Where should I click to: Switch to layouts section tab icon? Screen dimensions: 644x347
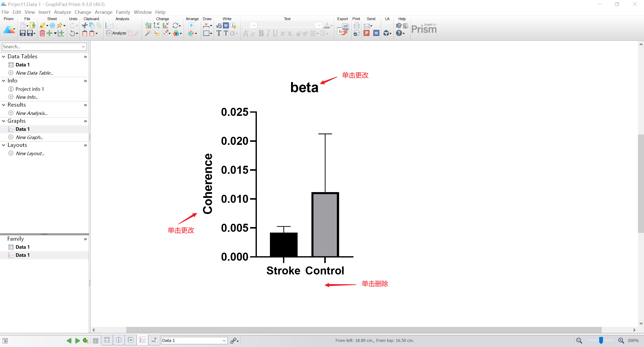click(x=154, y=340)
